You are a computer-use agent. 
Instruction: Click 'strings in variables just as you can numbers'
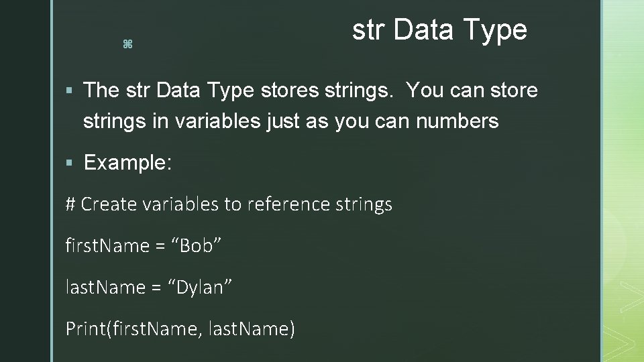pyautogui.click(x=290, y=121)
